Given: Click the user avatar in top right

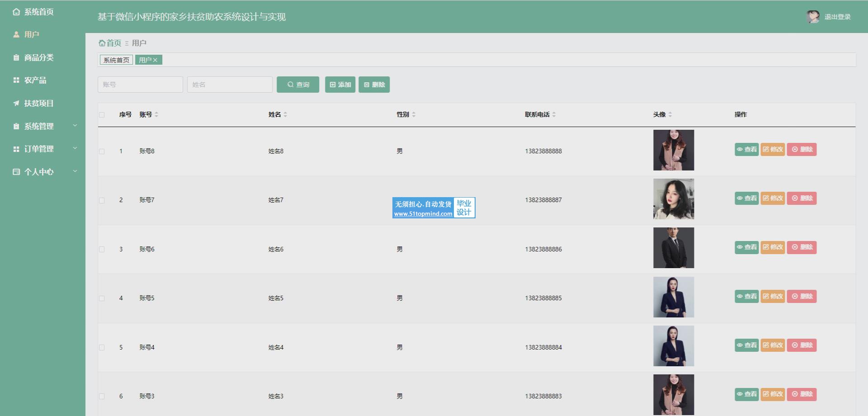Looking at the screenshot, I should click(812, 17).
